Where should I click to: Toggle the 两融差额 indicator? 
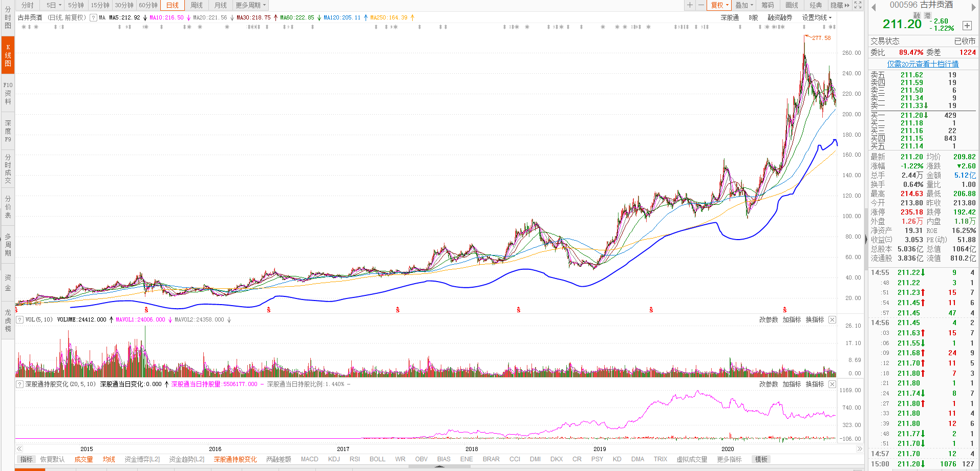(279, 459)
